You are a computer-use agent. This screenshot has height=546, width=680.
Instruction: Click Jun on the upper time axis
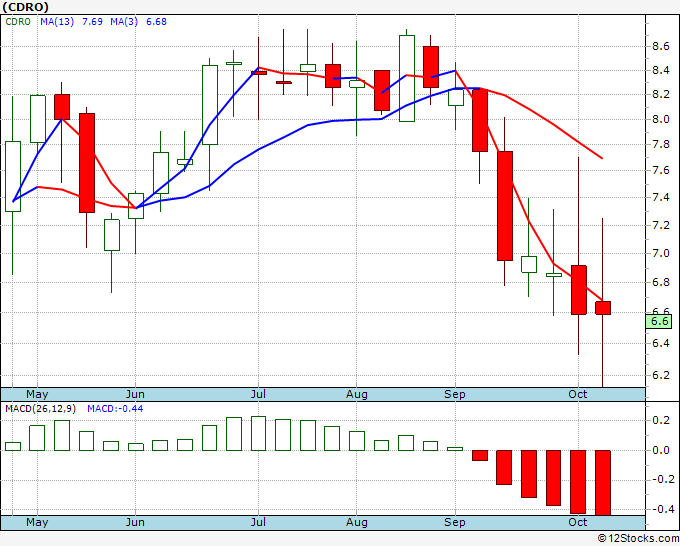pyautogui.click(x=135, y=395)
